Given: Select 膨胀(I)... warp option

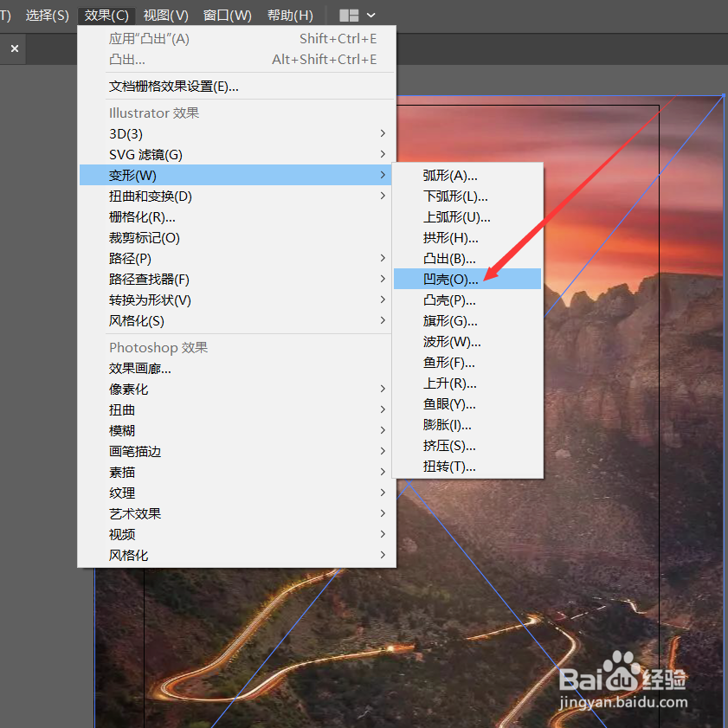Looking at the screenshot, I should click(467, 425).
